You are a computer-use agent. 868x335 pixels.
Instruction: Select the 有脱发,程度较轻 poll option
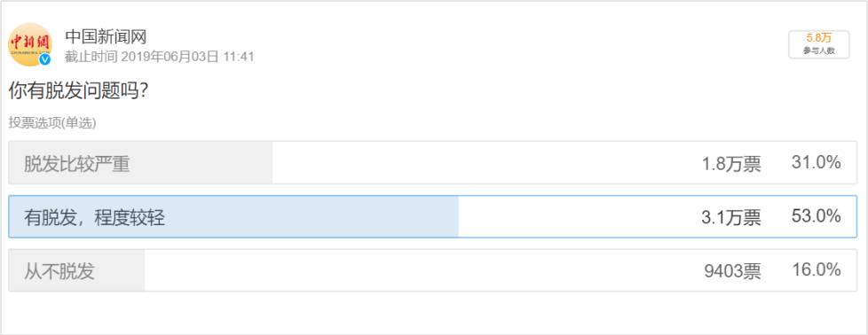(x=433, y=217)
